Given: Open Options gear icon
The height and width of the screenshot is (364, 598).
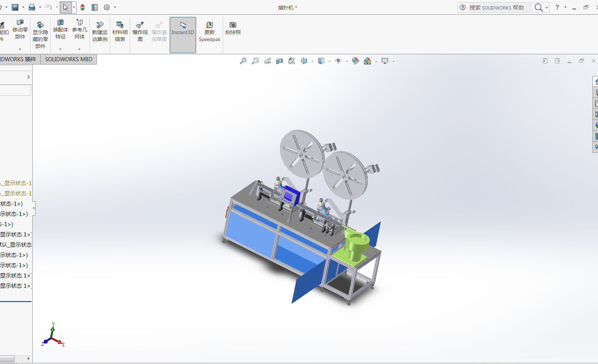Looking at the screenshot, I should [x=107, y=7].
